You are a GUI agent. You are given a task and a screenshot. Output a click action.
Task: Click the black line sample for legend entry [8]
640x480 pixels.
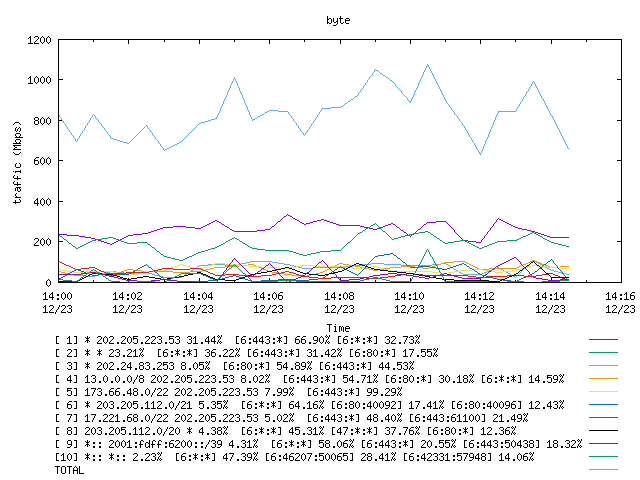coord(603,431)
